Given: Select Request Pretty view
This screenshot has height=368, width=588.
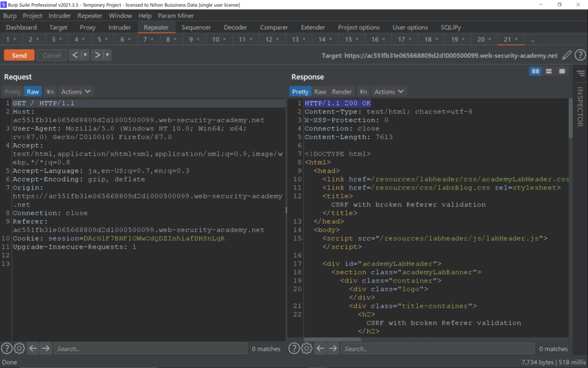Looking at the screenshot, I should point(13,91).
